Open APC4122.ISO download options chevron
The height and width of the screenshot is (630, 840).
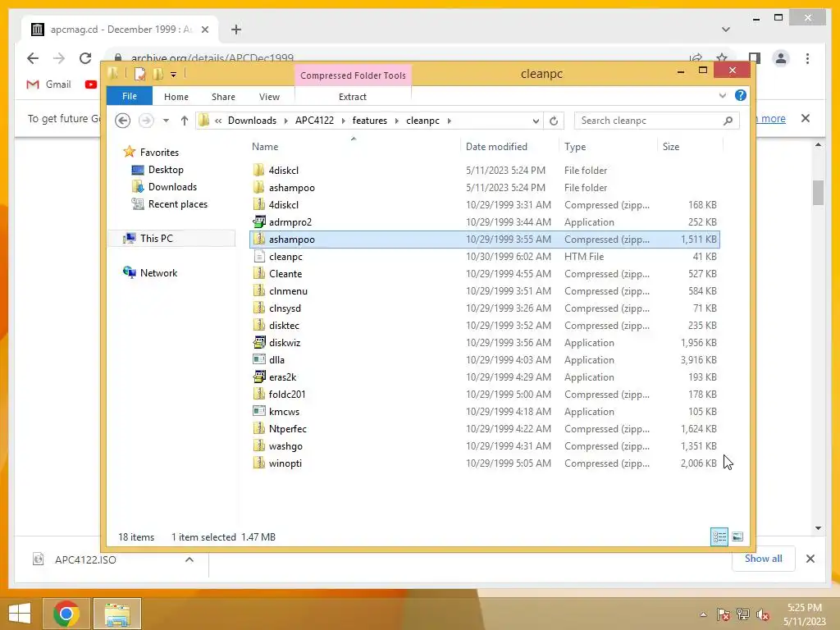pyautogui.click(x=189, y=559)
